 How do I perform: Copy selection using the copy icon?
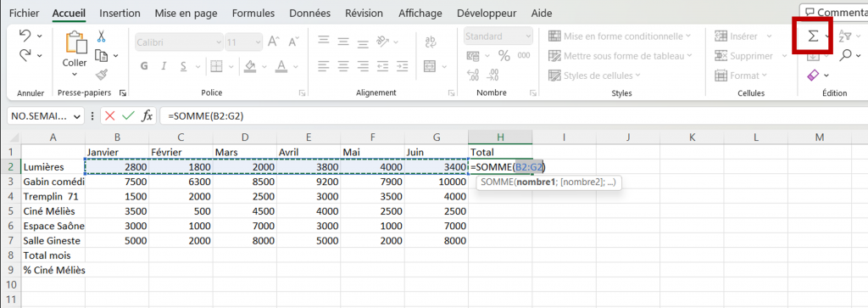point(101,55)
